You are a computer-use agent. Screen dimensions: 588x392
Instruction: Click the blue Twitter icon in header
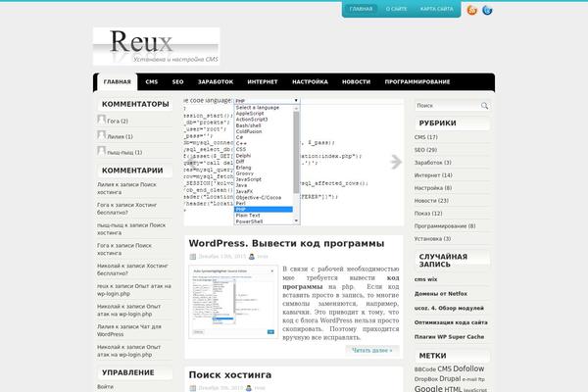(487, 10)
